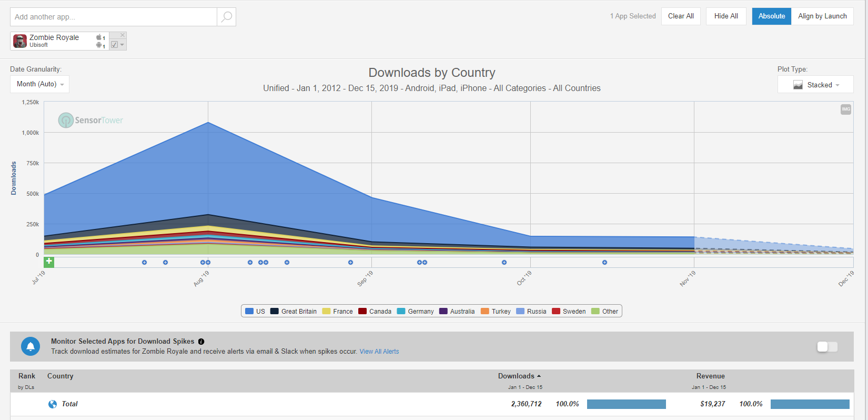
Task: Enable the download spikes monitoring switch
Action: point(827,346)
